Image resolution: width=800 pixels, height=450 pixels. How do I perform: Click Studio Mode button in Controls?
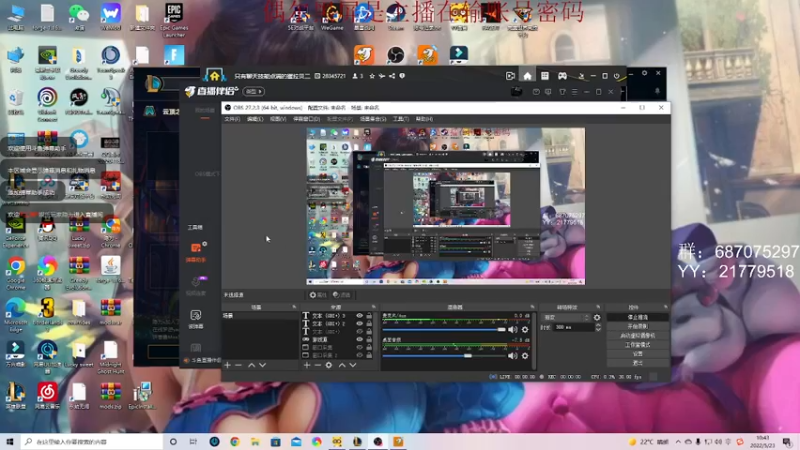click(637, 345)
